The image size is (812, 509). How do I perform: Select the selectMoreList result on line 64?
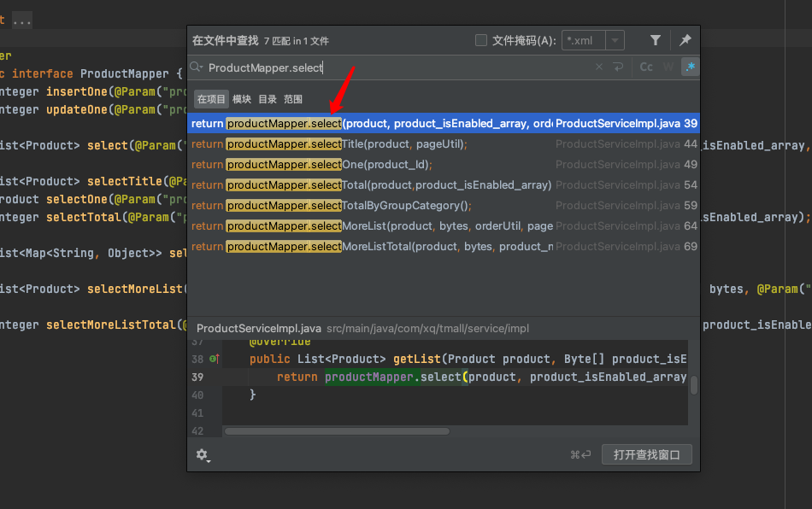pyautogui.click(x=444, y=226)
